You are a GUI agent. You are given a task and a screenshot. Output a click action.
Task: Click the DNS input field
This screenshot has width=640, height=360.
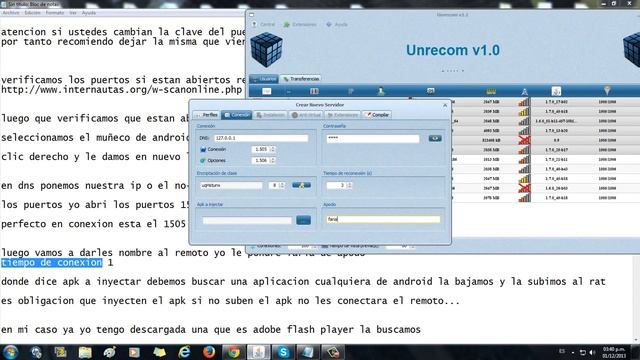click(x=261, y=138)
